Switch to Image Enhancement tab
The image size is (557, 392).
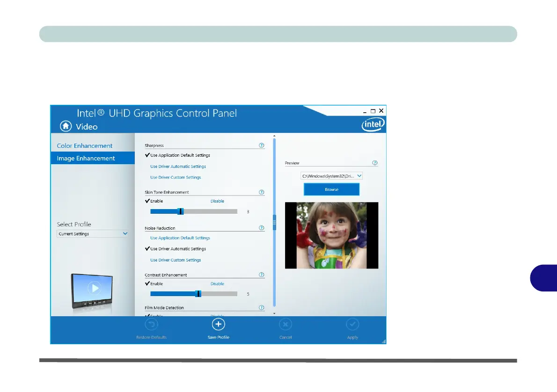[93, 158]
